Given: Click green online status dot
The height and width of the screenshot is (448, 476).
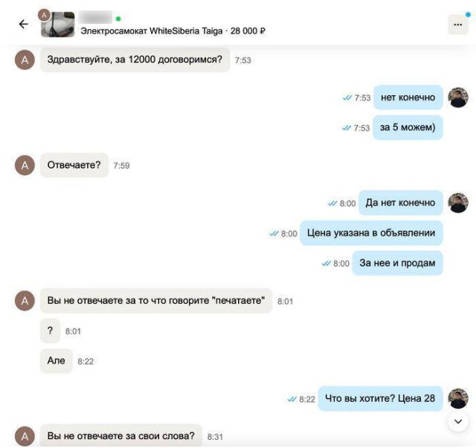Looking at the screenshot, I should point(118,19).
